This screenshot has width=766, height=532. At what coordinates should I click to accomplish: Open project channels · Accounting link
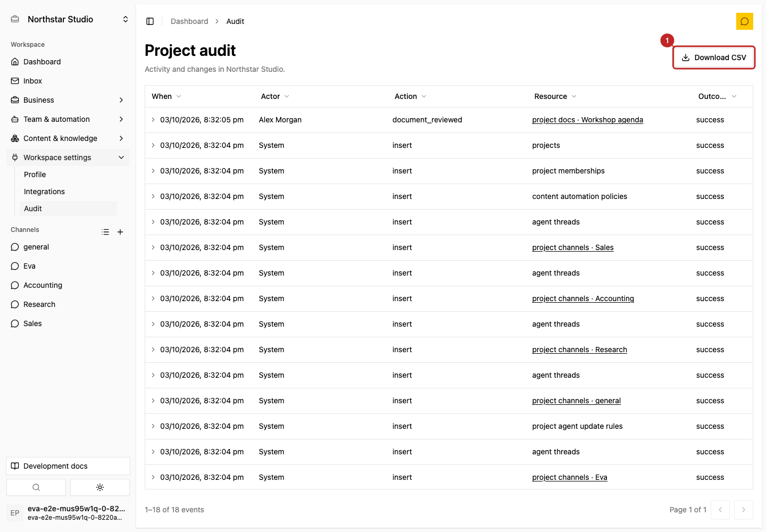tap(583, 298)
